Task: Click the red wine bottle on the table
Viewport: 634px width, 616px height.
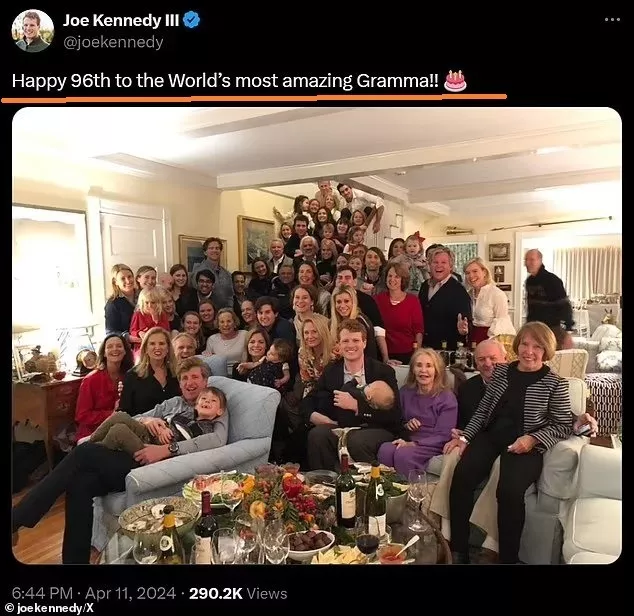Action: pyautogui.click(x=346, y=491)
